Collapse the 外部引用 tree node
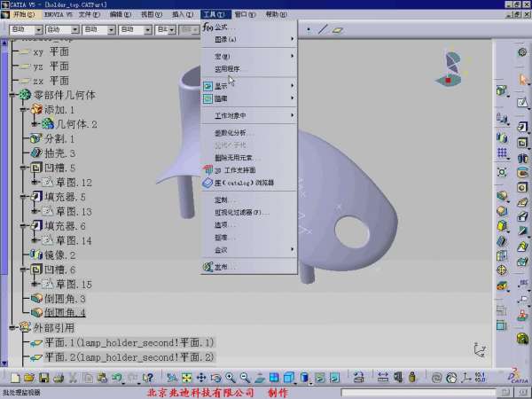The width and height of the screenshot is (532, 399). [x=12, y=328]
